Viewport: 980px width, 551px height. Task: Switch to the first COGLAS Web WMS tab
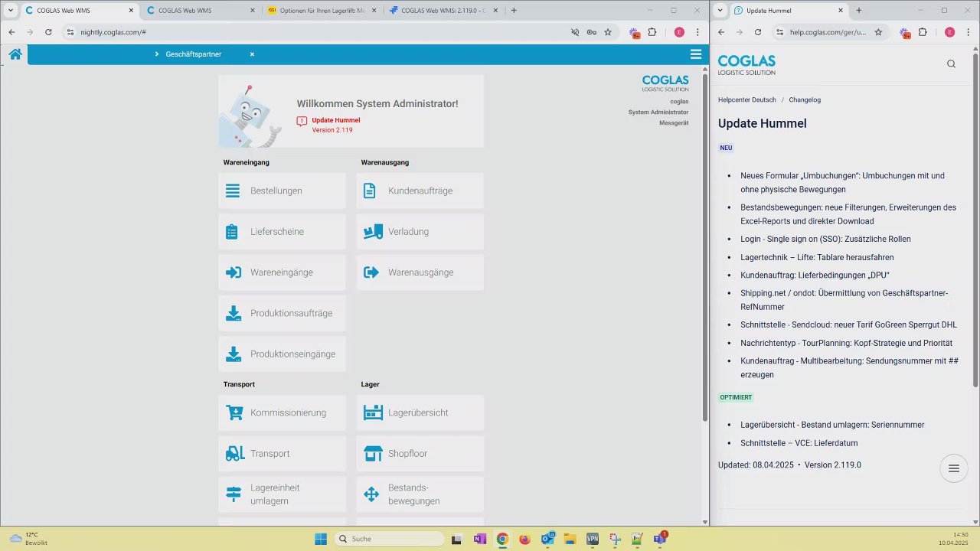pyautogui.click(x=80, y=11)
